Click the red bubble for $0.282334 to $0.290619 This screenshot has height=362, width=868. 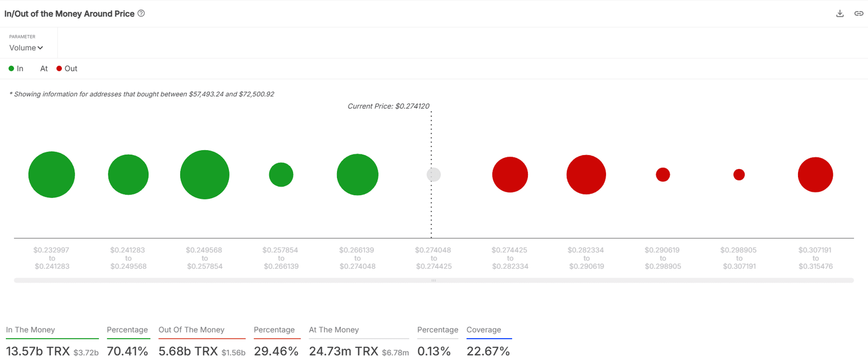point(586,174)
